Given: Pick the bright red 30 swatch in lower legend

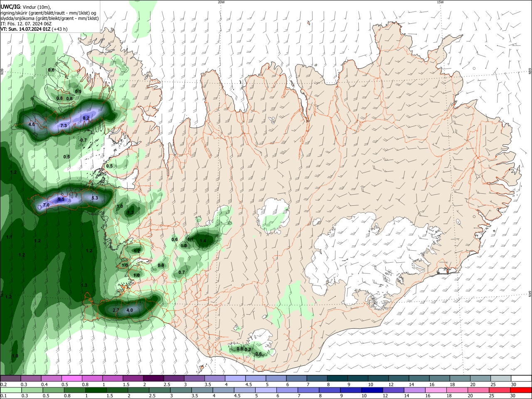Looking at the screenshot, I should click(x=521, y=390).
